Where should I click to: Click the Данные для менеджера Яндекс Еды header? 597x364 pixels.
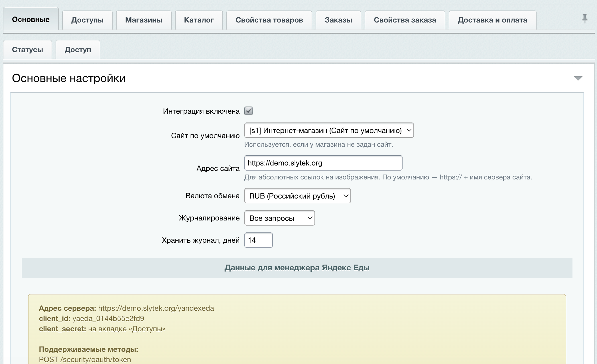[297, 268]
